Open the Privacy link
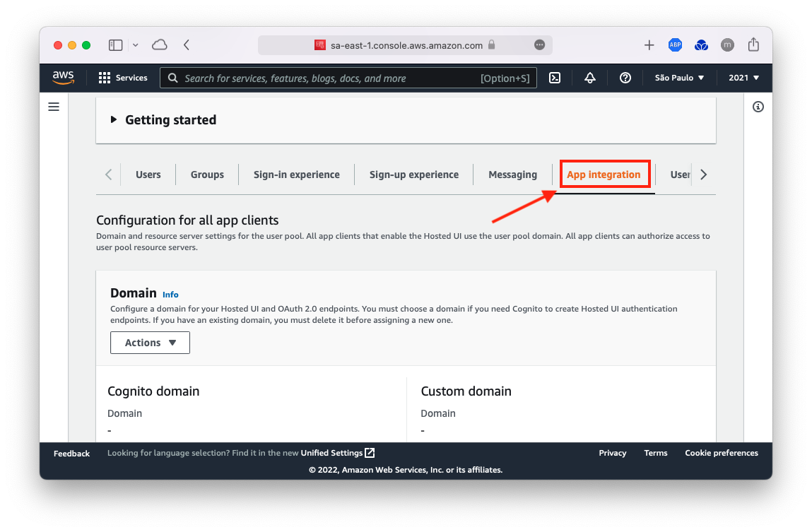 [x=613, y=453]
